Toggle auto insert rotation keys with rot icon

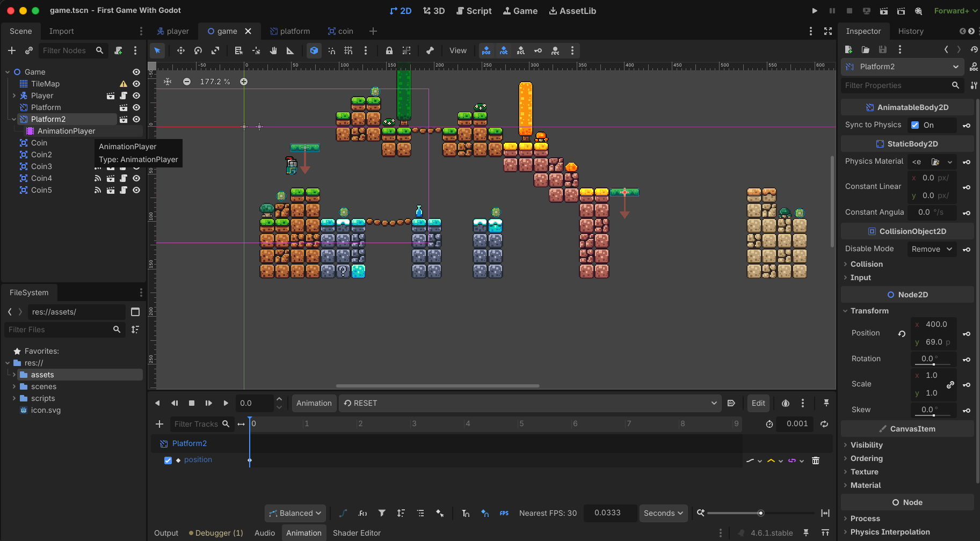coord(504,50)
